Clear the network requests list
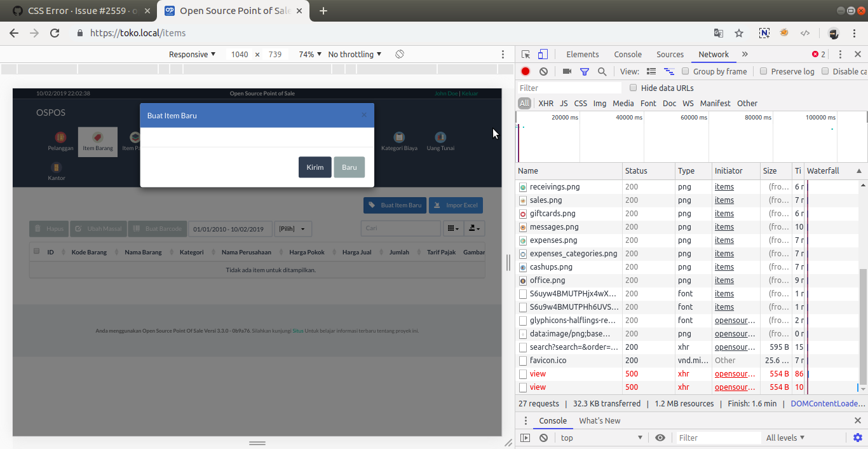 pos(543,71)
